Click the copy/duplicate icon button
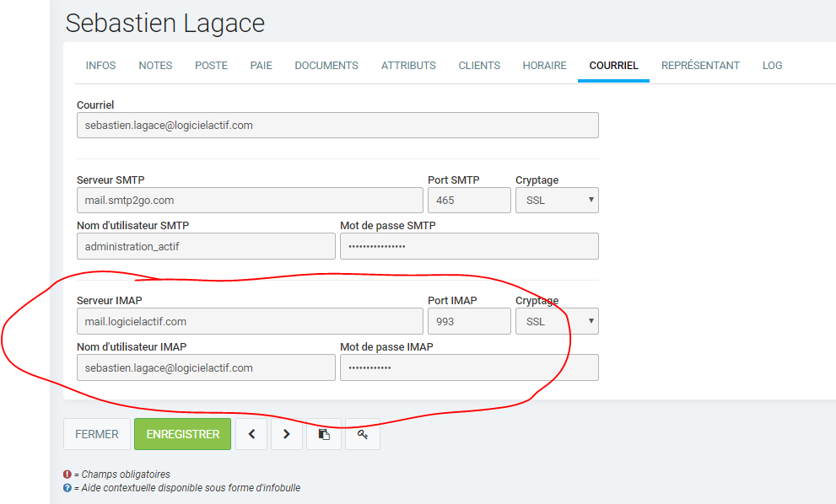This screenshot has width=836, height=504. click(324, 434)
